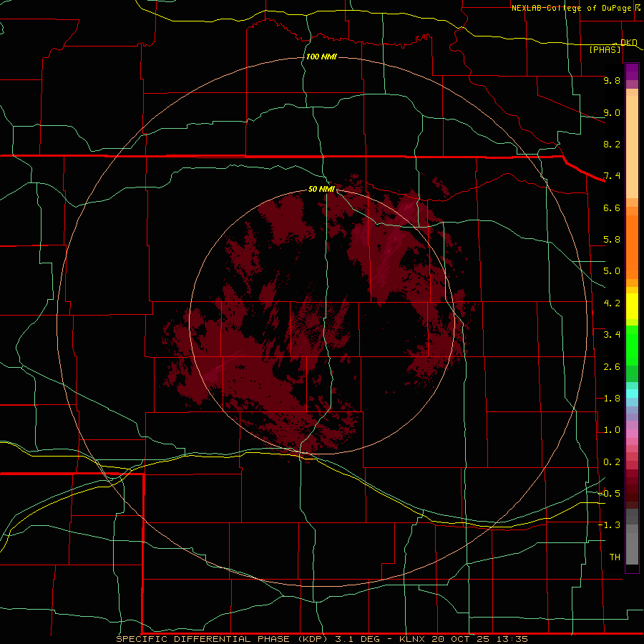Screen dimensions: 644x644
Task: Click the yellow segment of the color bar
Action: (632, 306)
